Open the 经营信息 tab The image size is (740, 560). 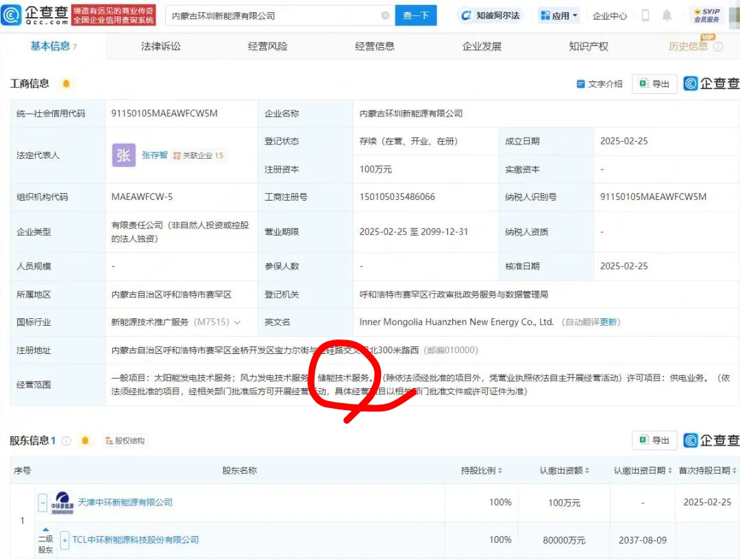[x=375, y=46]
